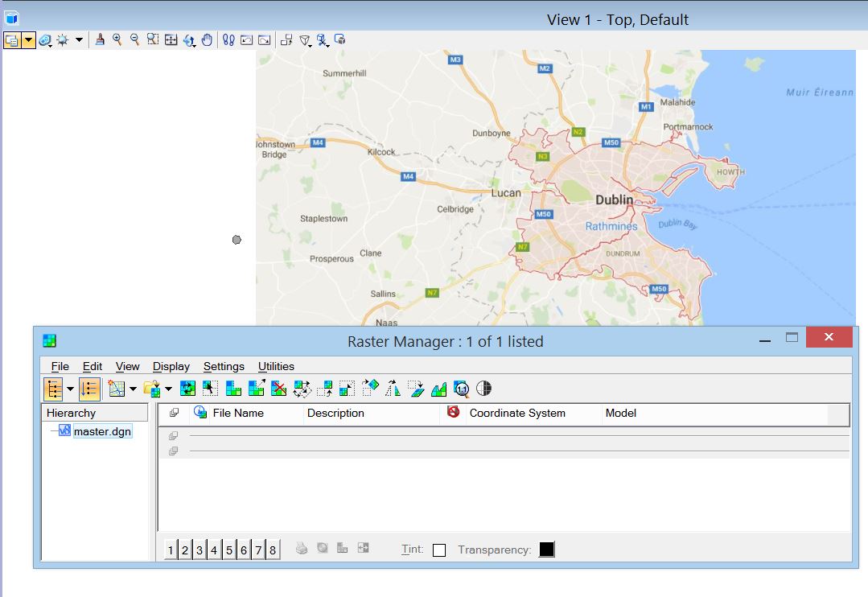Open the arrow dropdown next to brightness icon
The image size is (868, 597).
click(x=79, y=40)
